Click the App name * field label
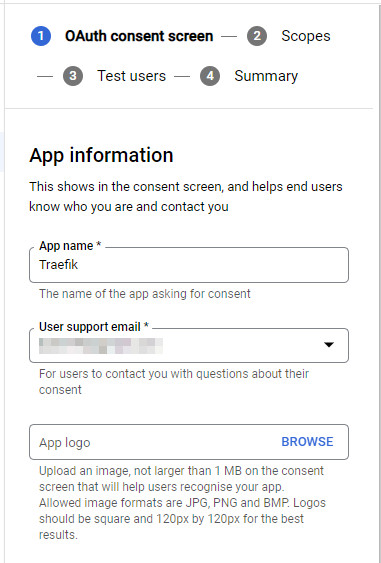Image resolution: width=381 pixels, height=563 pixels. click(x=70, y=246)
